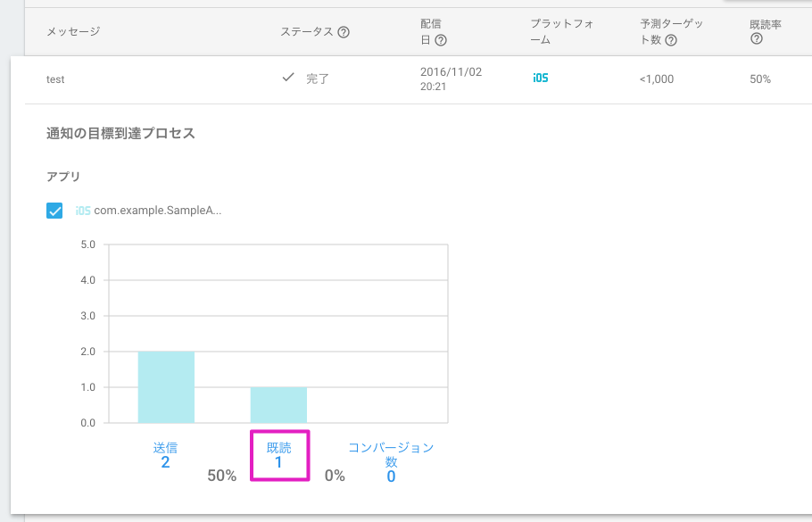Click the delivery date 2016/11/02 20:21
812x522 pixels.
(451, 79)
